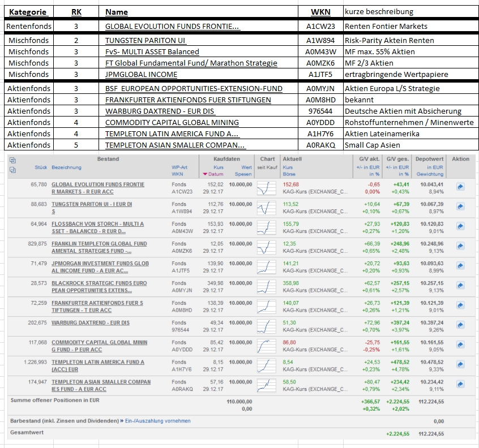Image resolution: width=479 pixels, height=448 pixels.
Task: Expand all positions with plus icon
Action: [12, 160]
